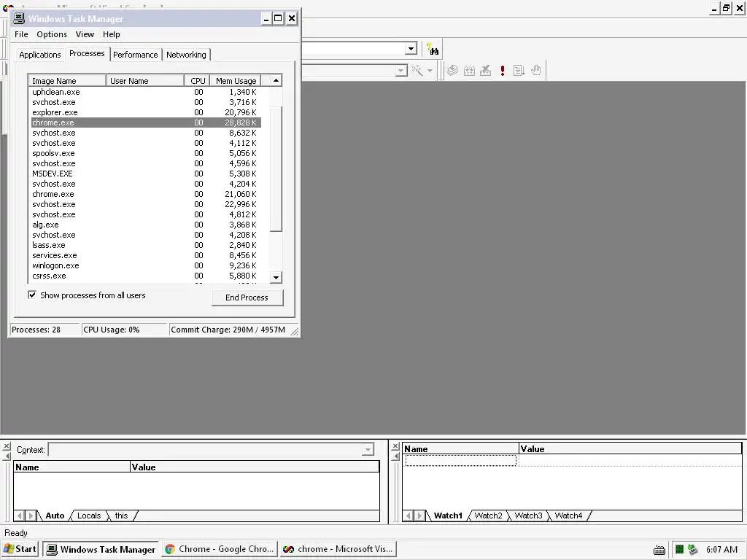This screenshot has height=560, width=747.
Task: Switch to the Watch3 tab
Action: coord(528,516)
